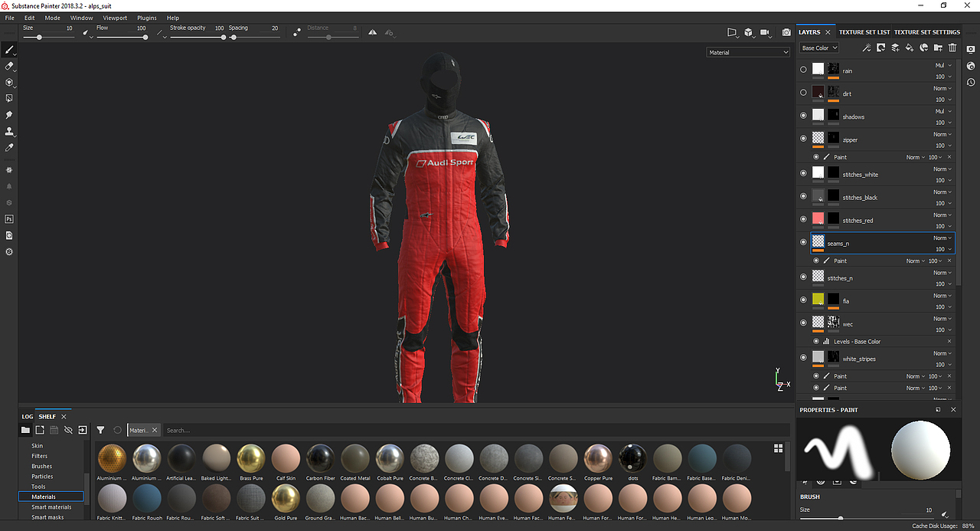Open the Base Color channel dropdown
Viewport: 980px width, 531px height.
point(818,48)
